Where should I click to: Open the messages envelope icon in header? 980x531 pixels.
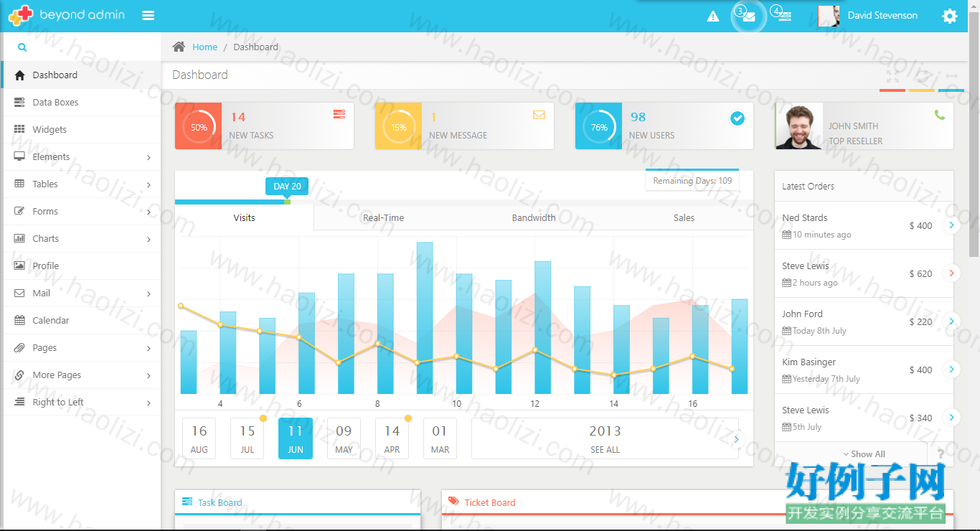tap(749, 17)
